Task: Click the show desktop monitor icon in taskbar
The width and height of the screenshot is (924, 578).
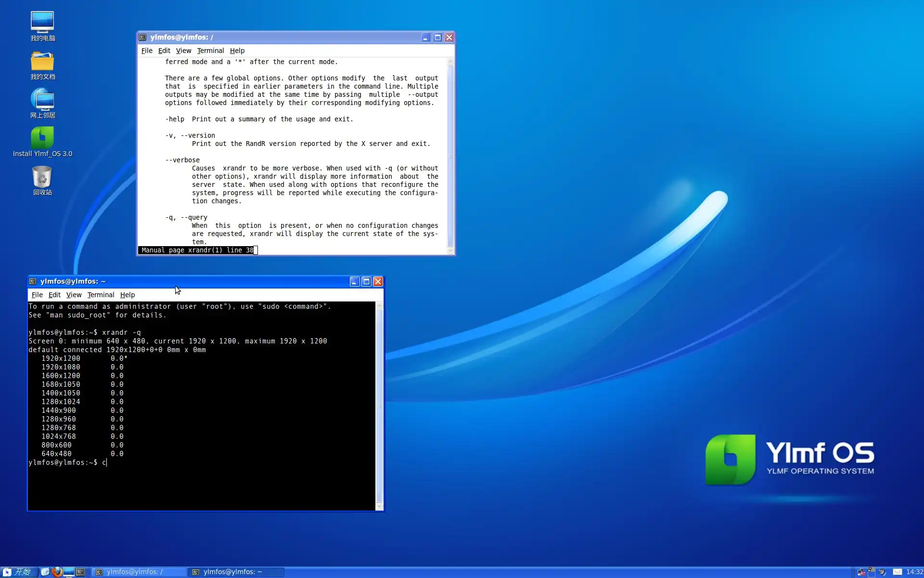Action: [69, 572]
